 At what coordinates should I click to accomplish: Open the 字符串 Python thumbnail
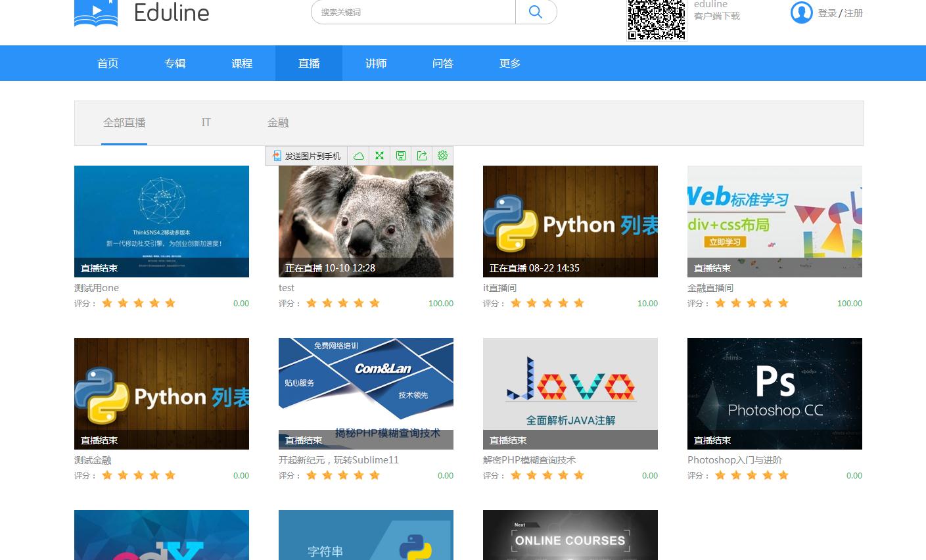tap(366, 535)
